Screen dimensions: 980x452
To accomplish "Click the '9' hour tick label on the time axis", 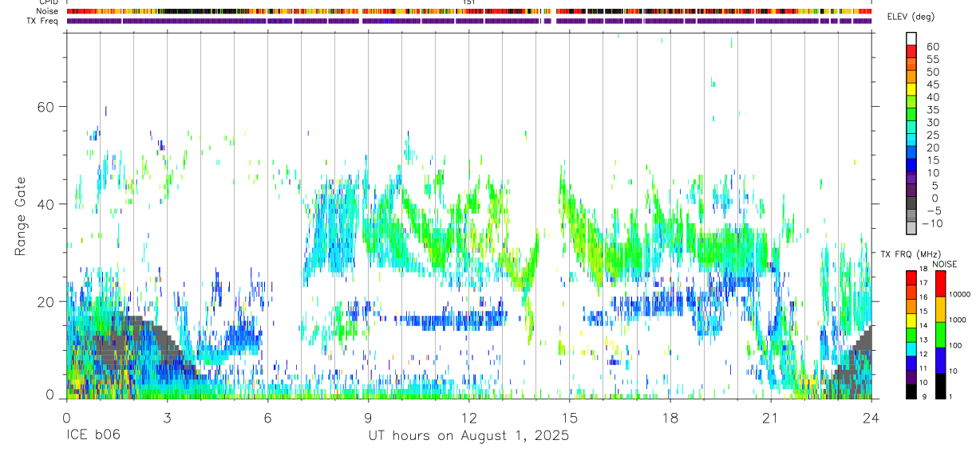I will click(x=368, y=417).
